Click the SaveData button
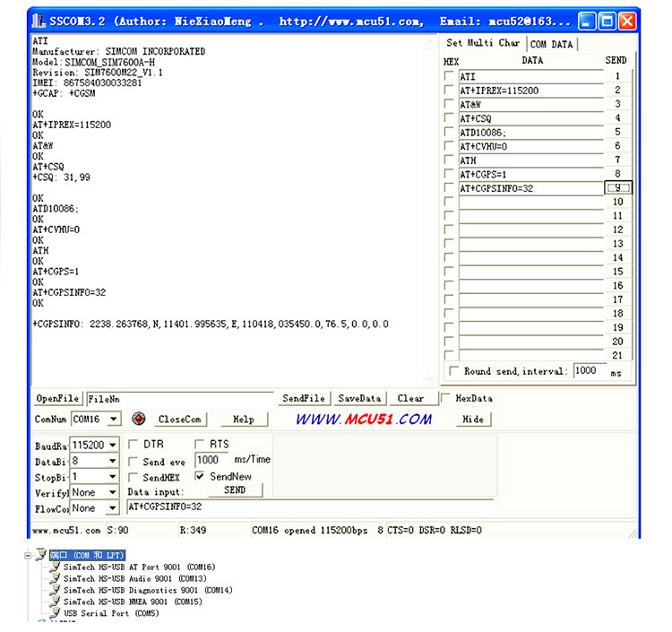 pos(359,398)
